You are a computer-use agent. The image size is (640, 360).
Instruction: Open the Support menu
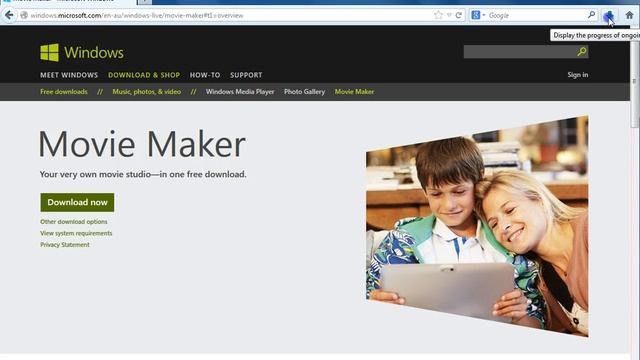tap(246, 75)
